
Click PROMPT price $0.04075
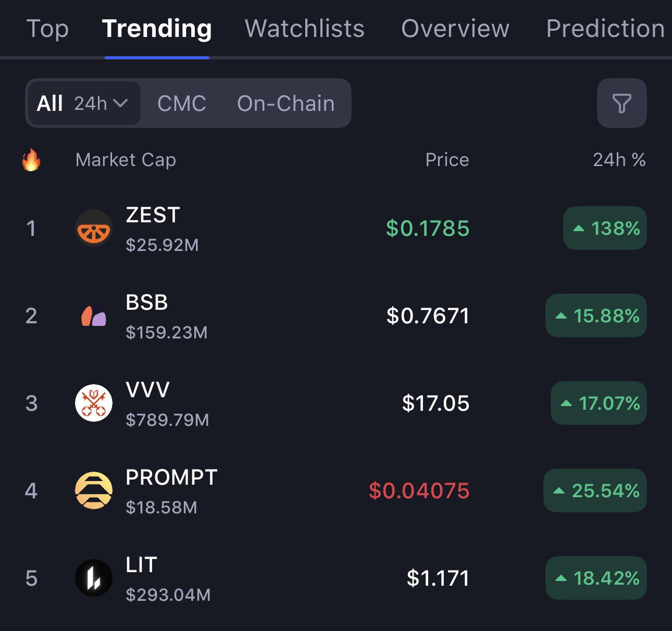(x=419, y=490)
